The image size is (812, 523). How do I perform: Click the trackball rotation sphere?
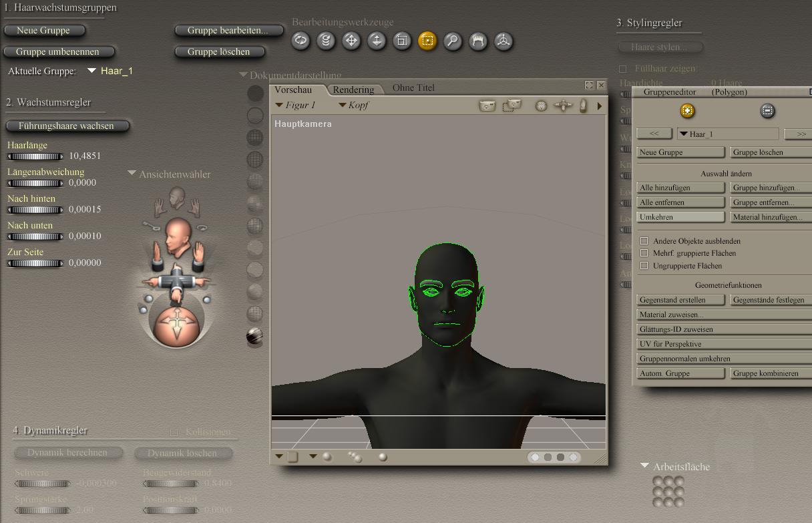pos(177,327)
